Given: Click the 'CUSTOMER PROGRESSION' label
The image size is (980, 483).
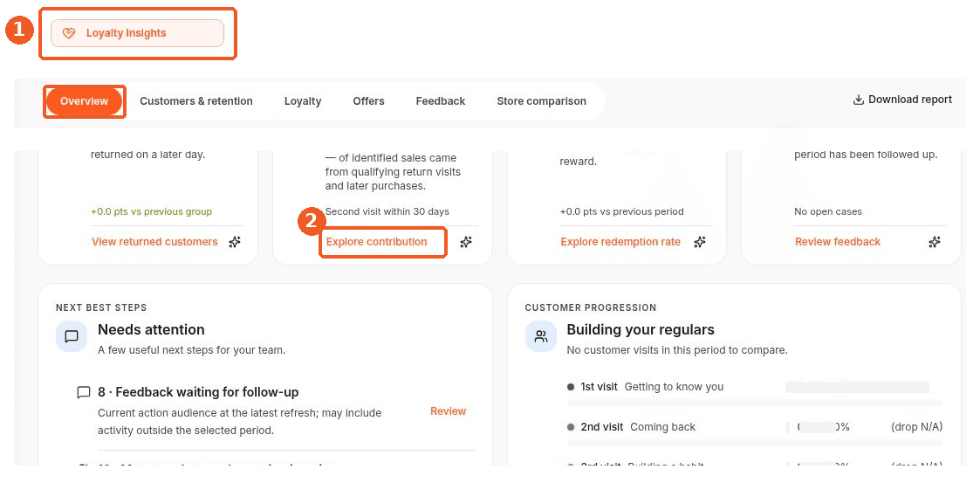Looking at the screenshot, I should point(591,307).
